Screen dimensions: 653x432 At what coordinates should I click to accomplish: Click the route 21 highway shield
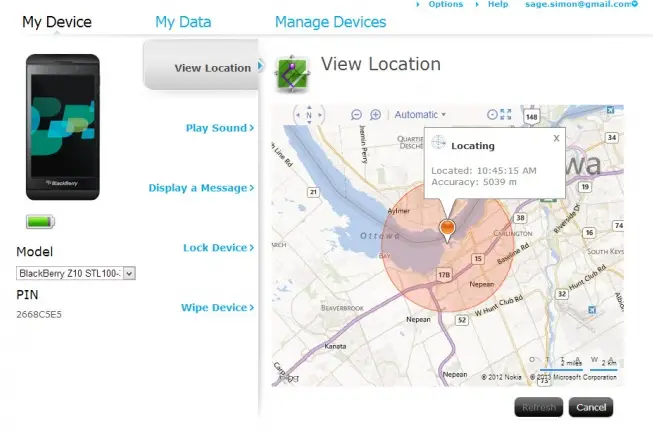tap(313, 192)
